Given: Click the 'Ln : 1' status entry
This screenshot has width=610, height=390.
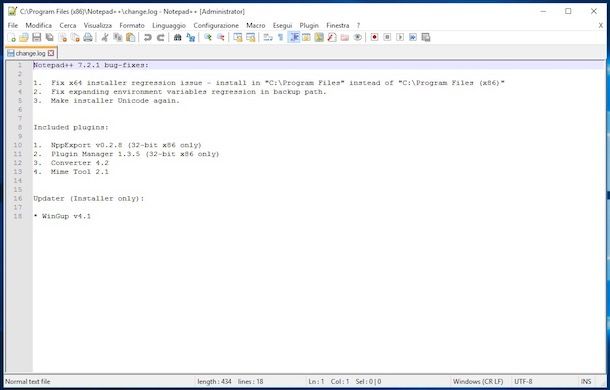Looking at the screenshot, I should click(x=316, y=381).
